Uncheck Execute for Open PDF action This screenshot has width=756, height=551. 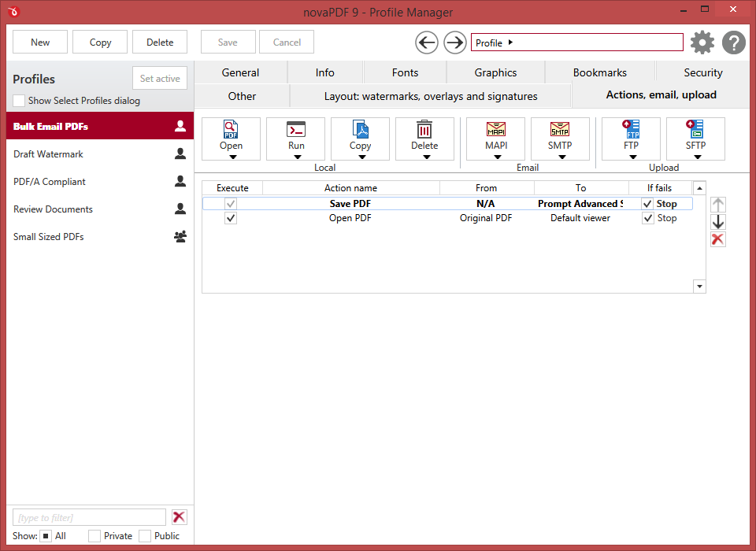[231, 218]
